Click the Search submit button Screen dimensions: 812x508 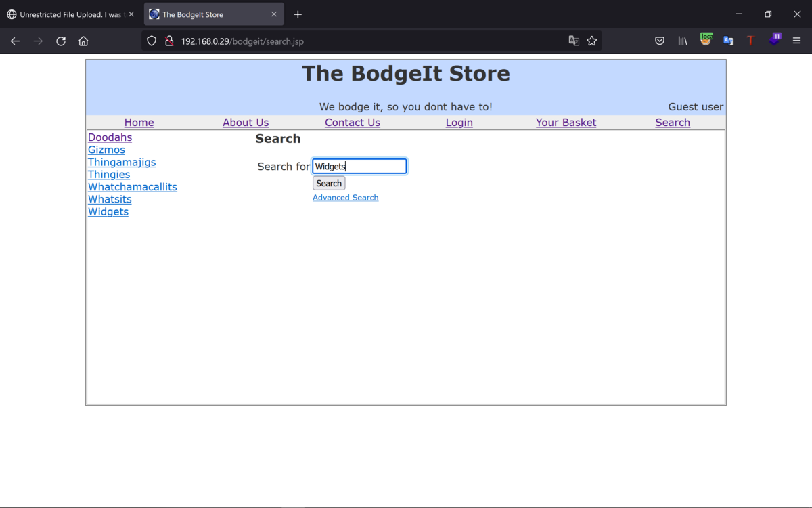[x=329, y=184]
